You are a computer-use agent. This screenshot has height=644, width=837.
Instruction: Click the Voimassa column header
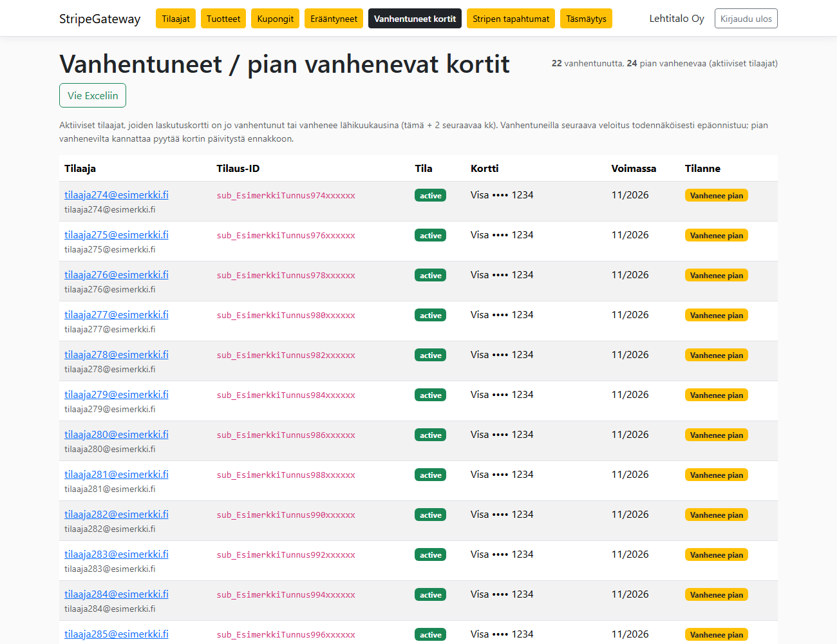[x=634, y=168]
